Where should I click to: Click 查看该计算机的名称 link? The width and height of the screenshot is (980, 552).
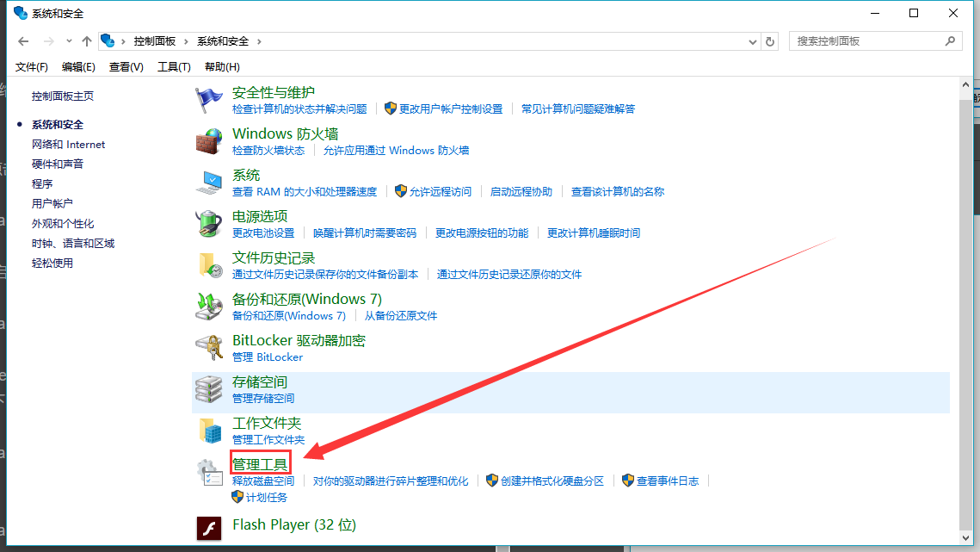point(618,192)
